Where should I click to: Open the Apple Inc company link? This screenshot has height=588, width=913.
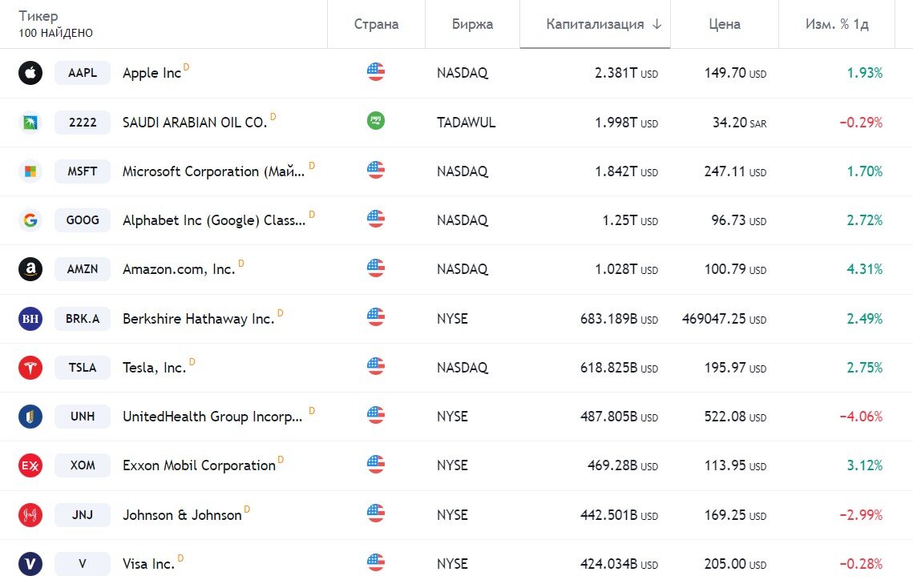[x=152, y=73]
